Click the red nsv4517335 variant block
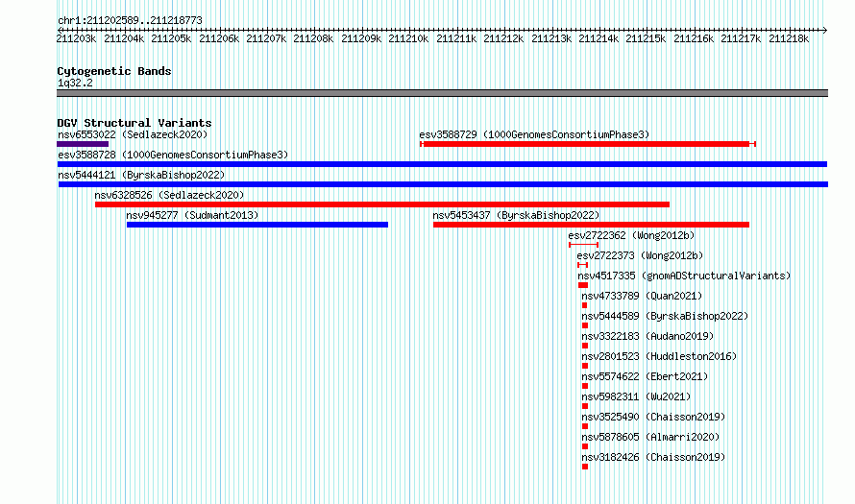 583,285
